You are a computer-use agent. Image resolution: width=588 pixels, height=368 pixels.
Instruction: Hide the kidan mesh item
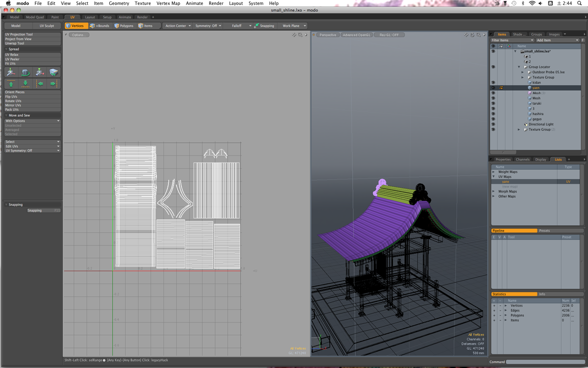coord(493,82)
